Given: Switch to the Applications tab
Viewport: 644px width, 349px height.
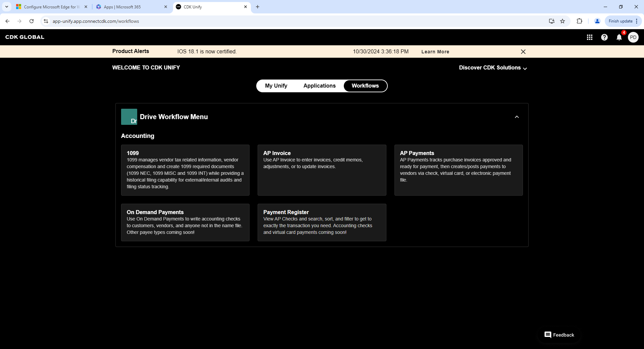Looking at the screenshot, I should pyautogui.click(x=319, y=86).
